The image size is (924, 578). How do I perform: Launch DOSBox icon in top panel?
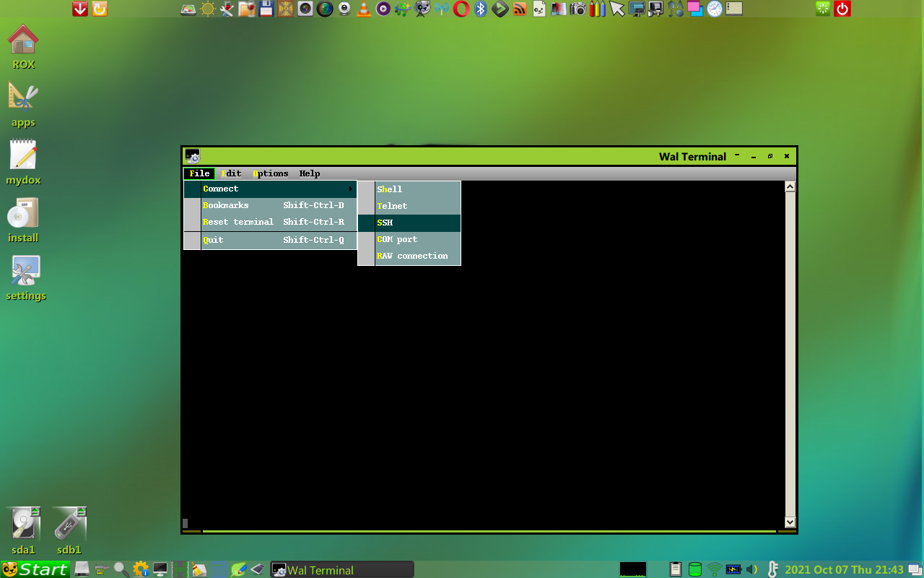(x=286, y=9)
